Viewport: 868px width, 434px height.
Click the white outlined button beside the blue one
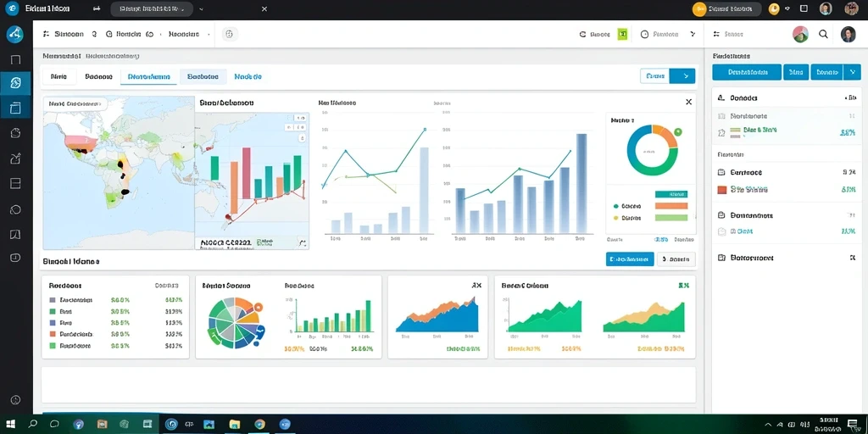[676, 259]
